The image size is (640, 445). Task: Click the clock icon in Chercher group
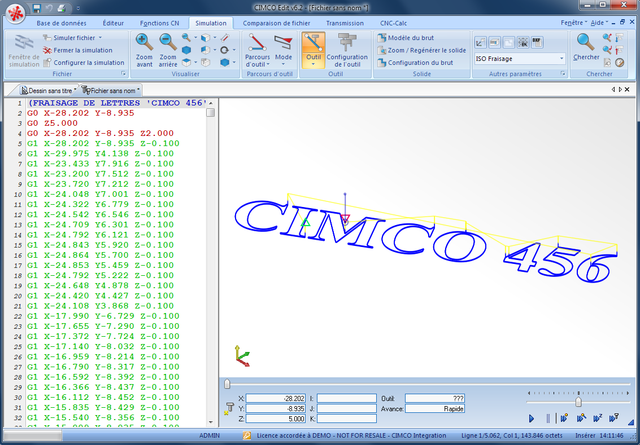coord(620,62)
